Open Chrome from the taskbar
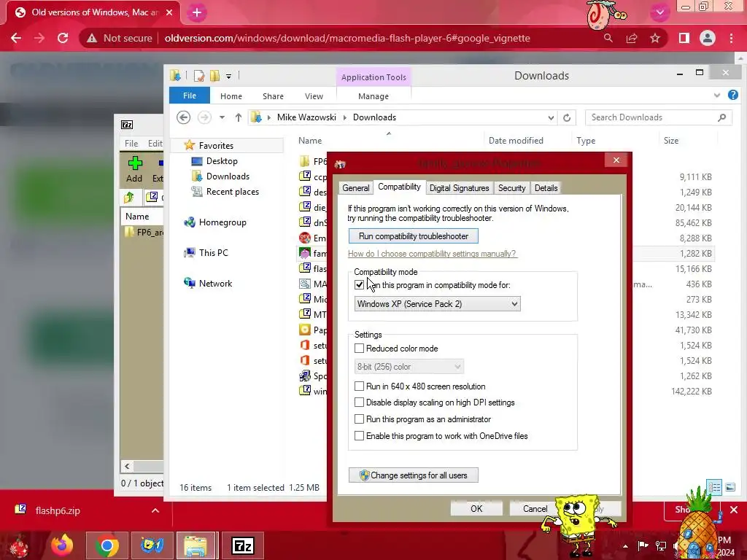 pyautogui.click(x=107, y=545)
